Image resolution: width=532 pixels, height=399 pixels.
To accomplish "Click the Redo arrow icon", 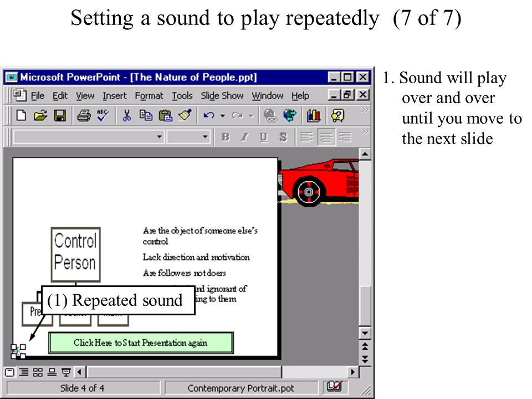I will pos(238,116).
